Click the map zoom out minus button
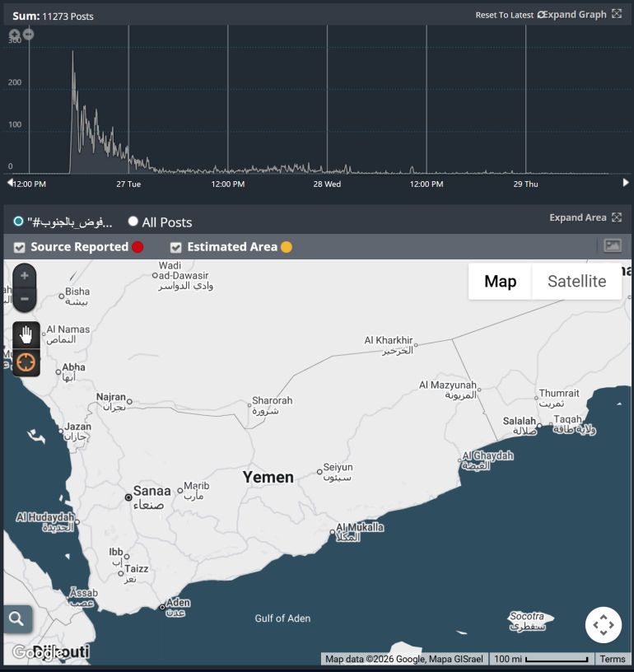Image resolution: width=634 pixels, height=672 pixels. pos(25,299)
